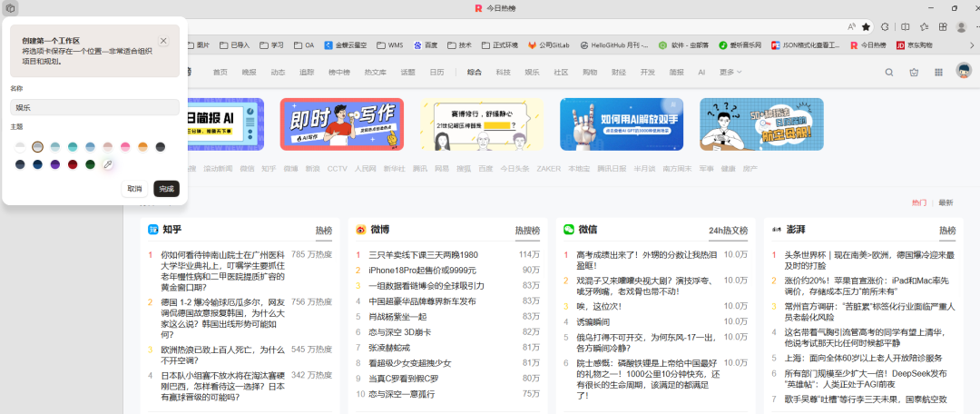980x414 pixels.
Task: Click the workspace name input field
Action: (95, 107)
